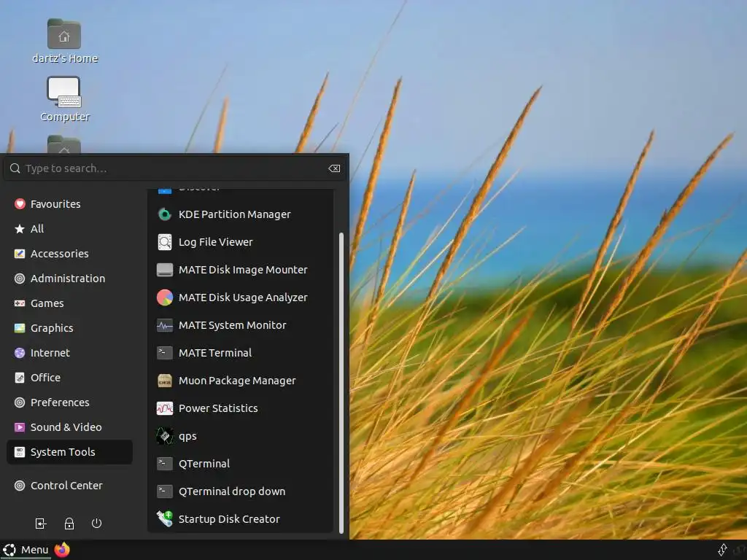This screenshot has height=560, width=747.
Task: Show All applications category
Action: pos(69,228)
